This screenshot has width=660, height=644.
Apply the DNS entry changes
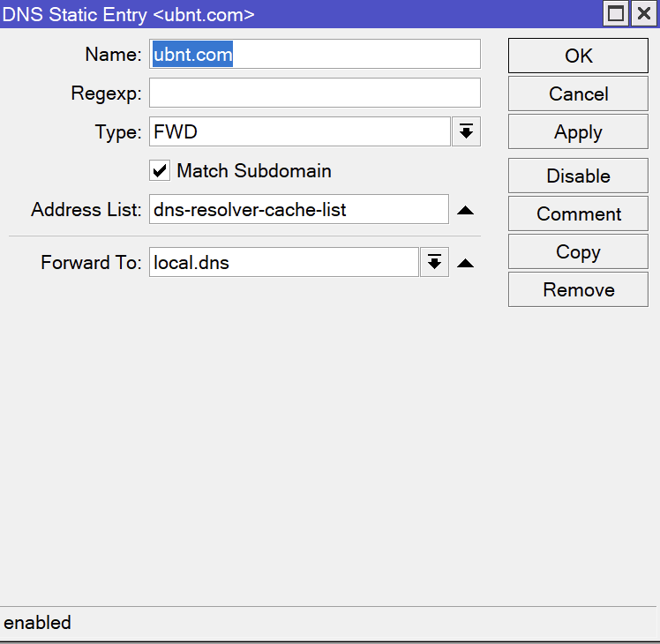pos(578,132)
